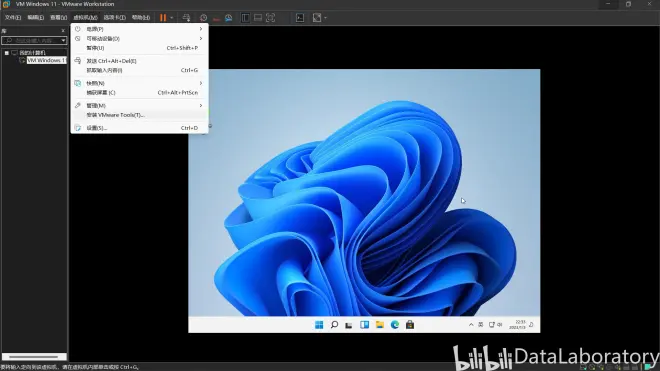Select VM Windows 11 in the library tree
Image resolution: width=660 pixels, height=371 pixels.
point(46,61)
